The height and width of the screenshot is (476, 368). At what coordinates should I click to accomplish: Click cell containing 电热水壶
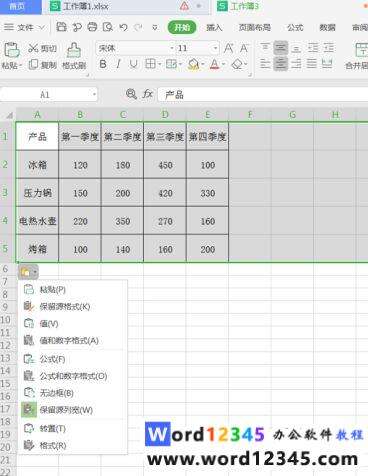[37, 221]
